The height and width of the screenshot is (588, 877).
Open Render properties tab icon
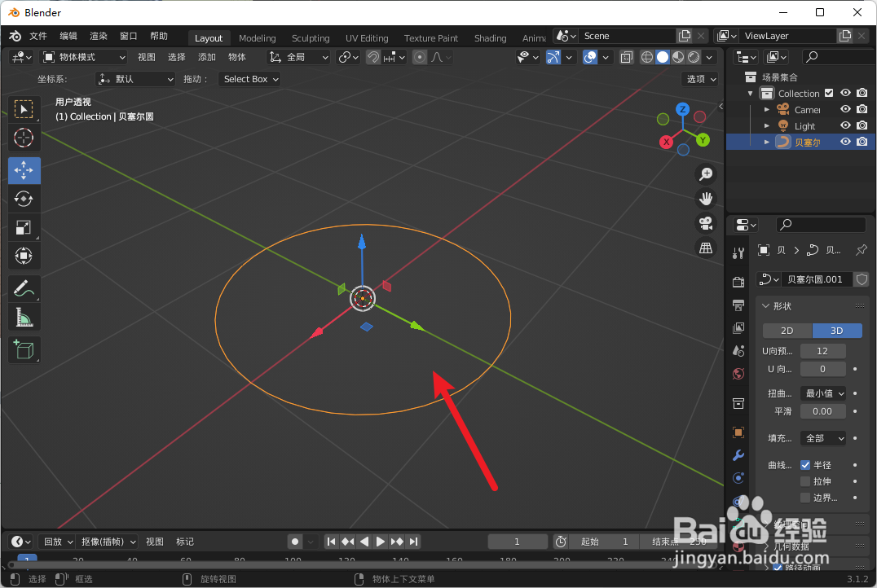[738, 283]
